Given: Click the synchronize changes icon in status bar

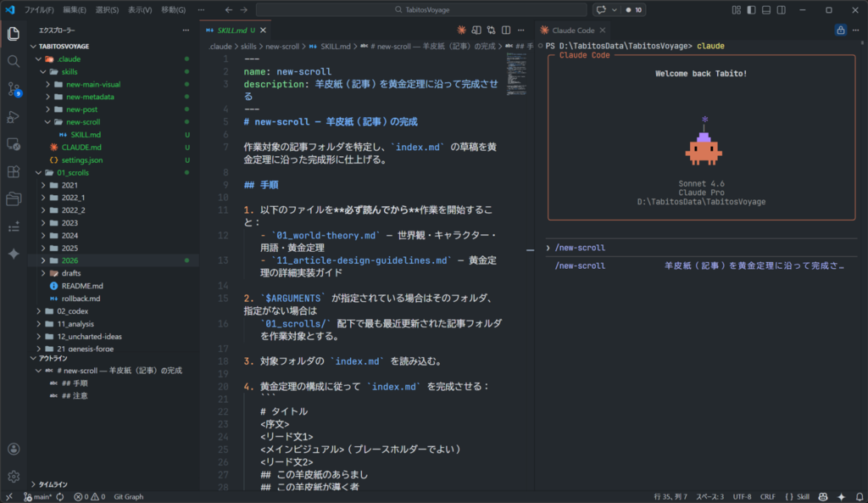Looking at the screenshot, I should coord(60,497).
